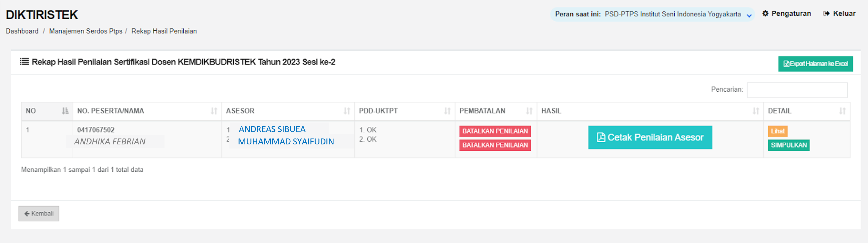
Task: Open Pengaturan settings menu
Action: (x=787, y=13)
